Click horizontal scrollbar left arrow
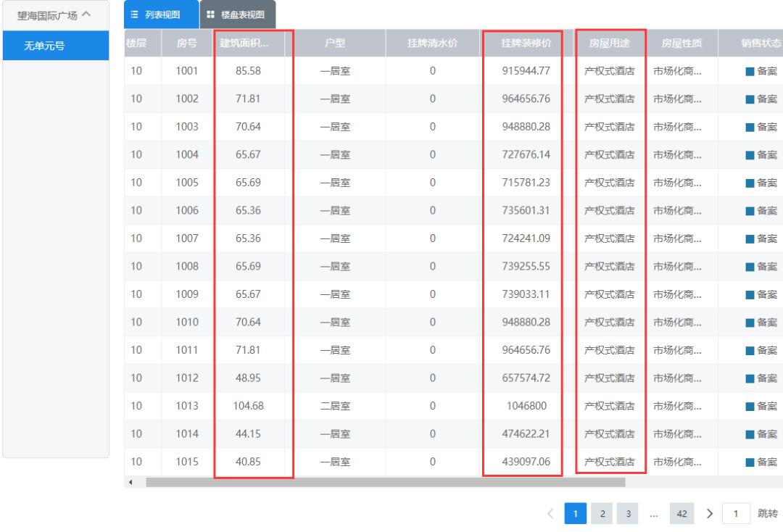 pos(130,482)
